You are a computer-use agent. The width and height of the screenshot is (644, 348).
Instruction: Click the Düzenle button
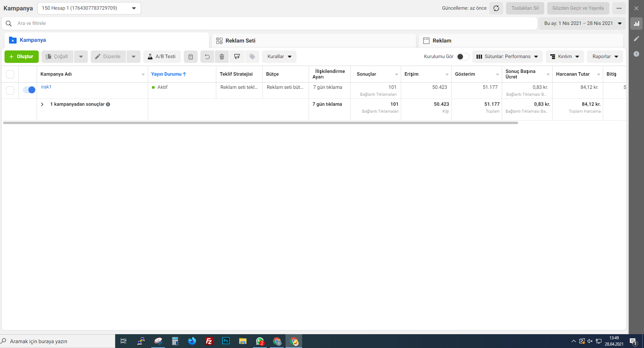click(108, 57)
